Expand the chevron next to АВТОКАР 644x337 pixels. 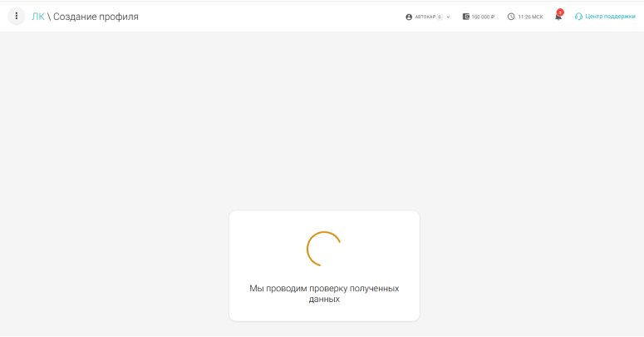tap(449, 17)
